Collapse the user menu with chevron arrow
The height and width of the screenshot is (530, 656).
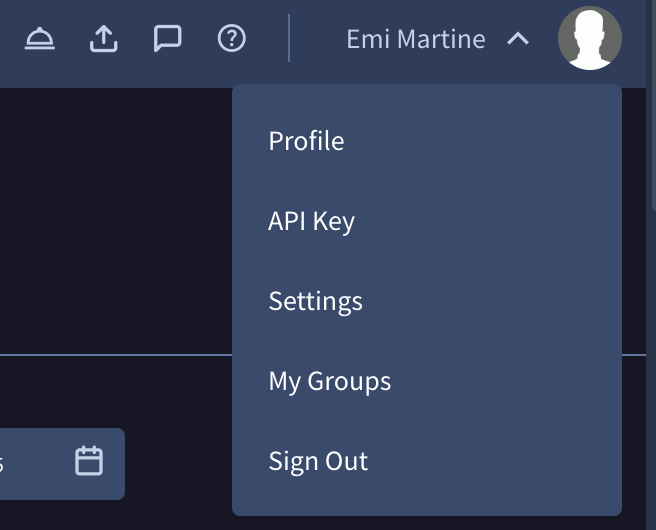click(x=517, y=40)
